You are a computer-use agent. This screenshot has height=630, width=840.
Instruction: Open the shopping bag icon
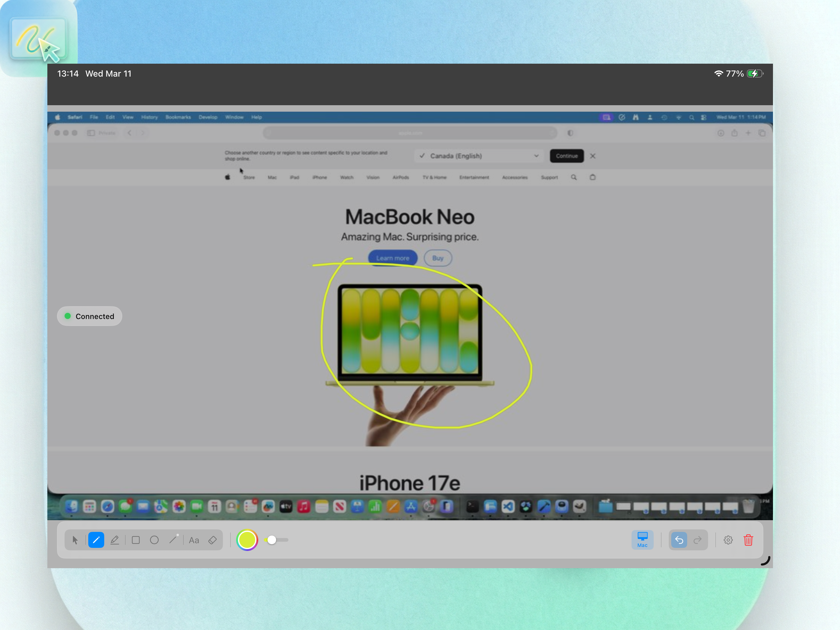(x=593, y=177)
